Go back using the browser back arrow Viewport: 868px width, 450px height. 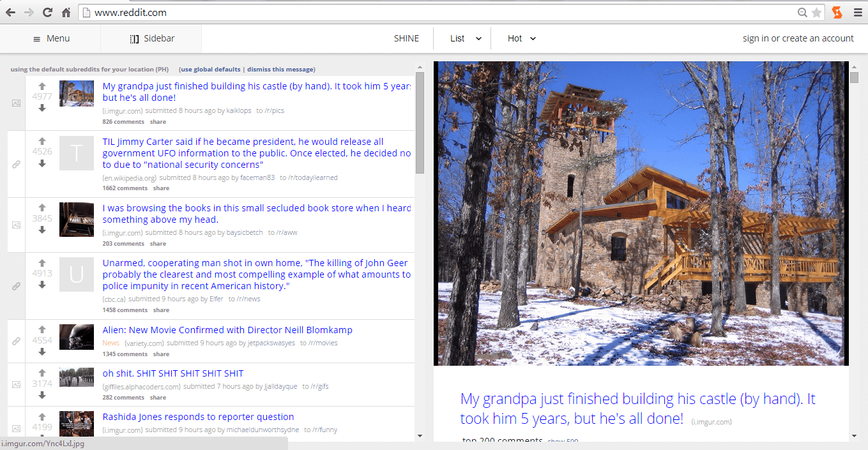coord(10,12)
